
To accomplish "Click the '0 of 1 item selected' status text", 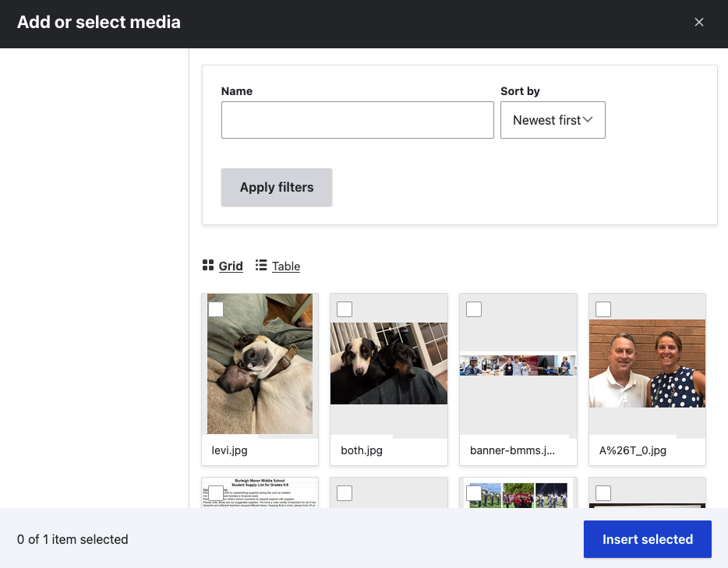I will (72, 539).
